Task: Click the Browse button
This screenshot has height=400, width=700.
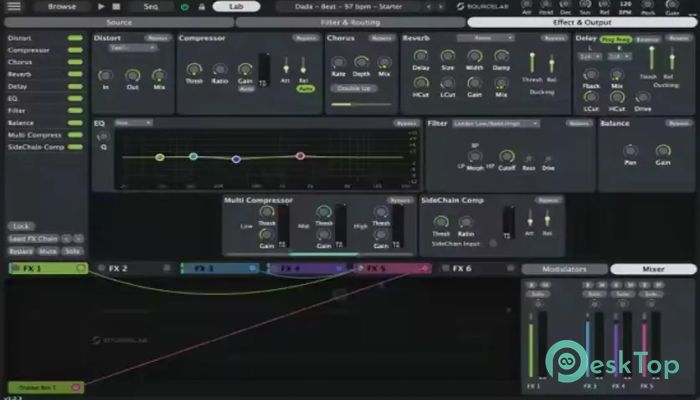Action: 60,6
